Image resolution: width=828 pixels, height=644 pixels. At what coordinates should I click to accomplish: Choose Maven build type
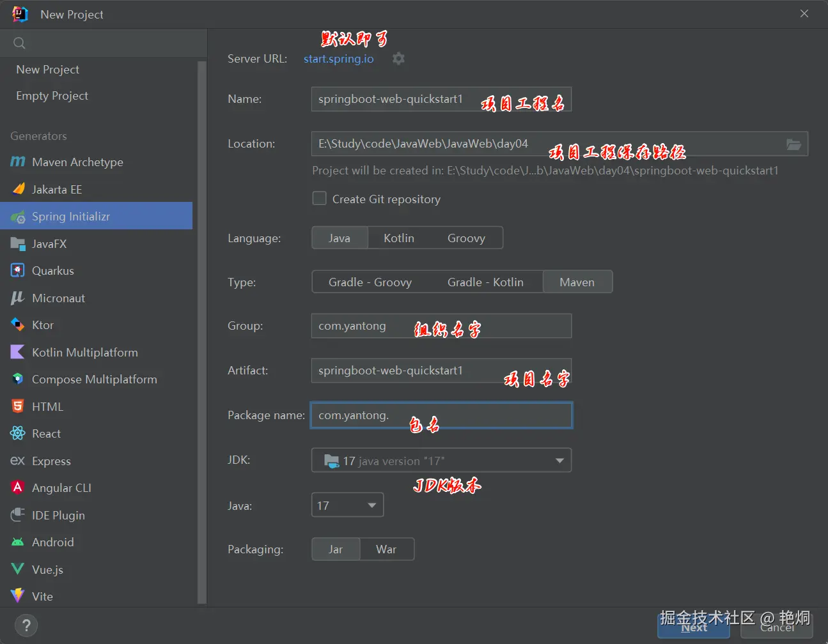coord(577,282)
